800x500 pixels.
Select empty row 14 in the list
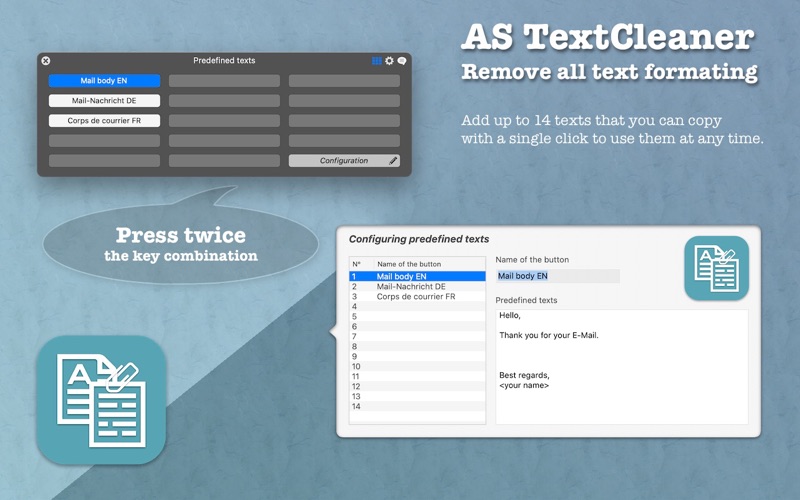417,407
